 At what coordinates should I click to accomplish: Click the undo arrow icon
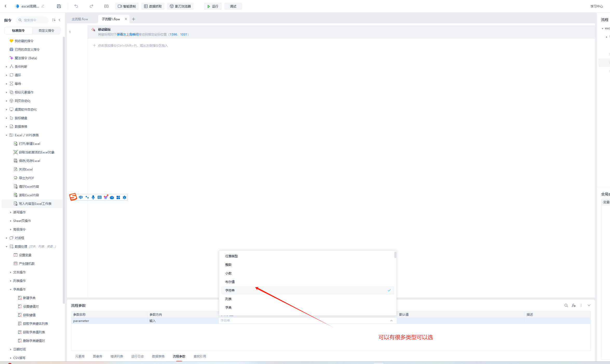(x=76, y=6)
